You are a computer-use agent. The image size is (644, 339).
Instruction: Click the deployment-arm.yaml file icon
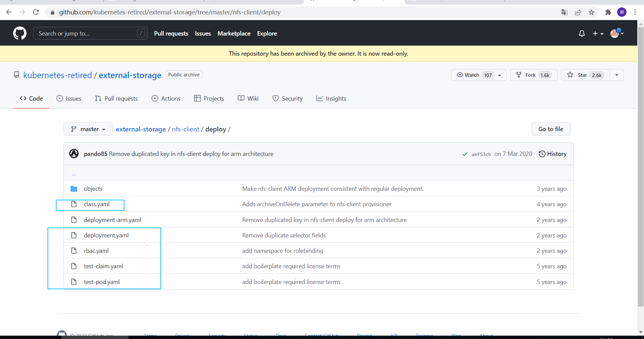pos(74,220)
